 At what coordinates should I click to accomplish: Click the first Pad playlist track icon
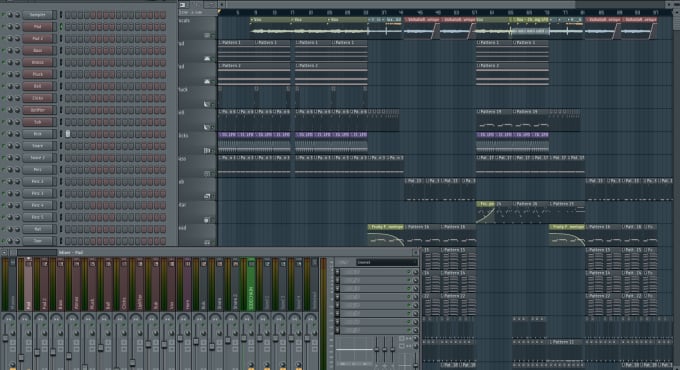[x=207, y=58]
